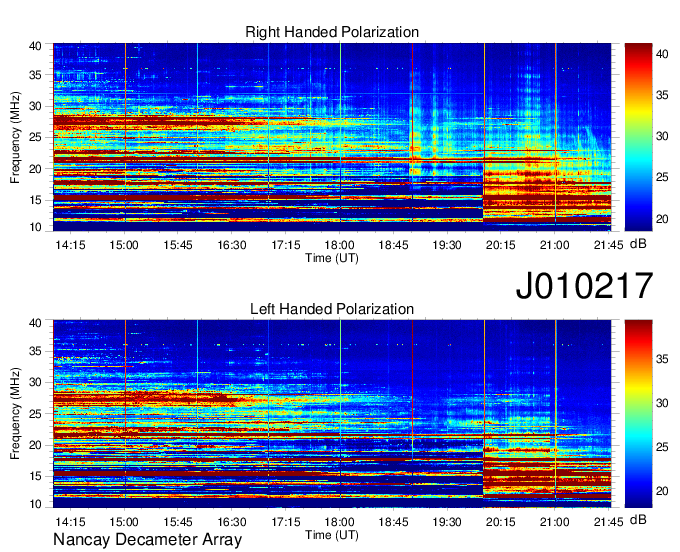Click the lower color bar's 20 dB label
The image size is (680, 552).
(x=662, y=491)
